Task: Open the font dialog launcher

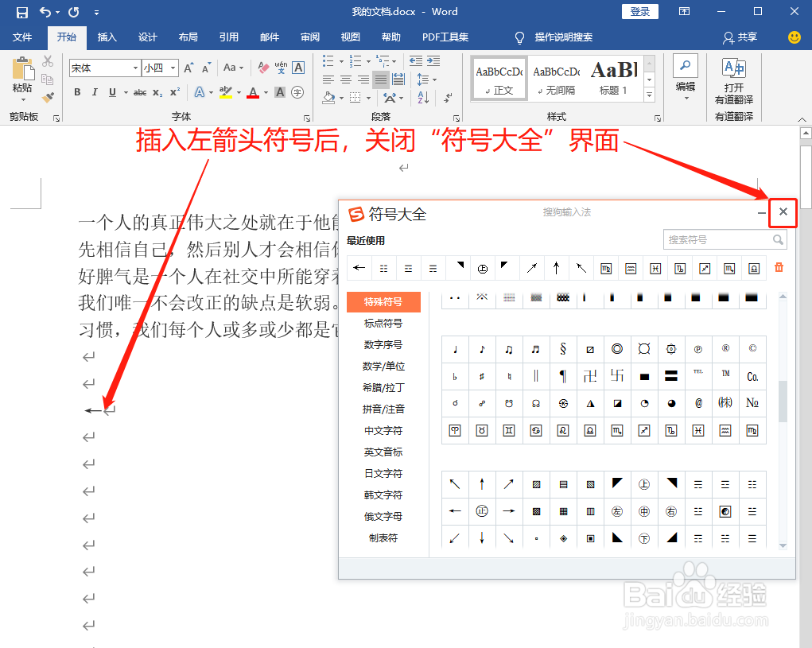Action: (306, 118)
